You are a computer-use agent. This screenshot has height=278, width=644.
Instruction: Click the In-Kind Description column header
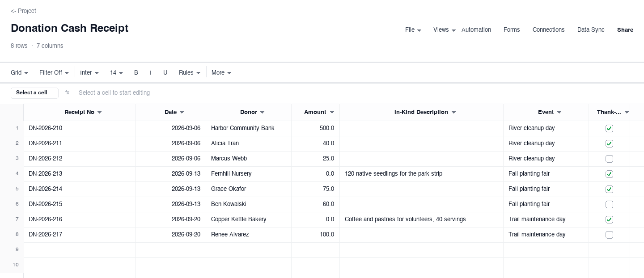[x=421, y=112]
